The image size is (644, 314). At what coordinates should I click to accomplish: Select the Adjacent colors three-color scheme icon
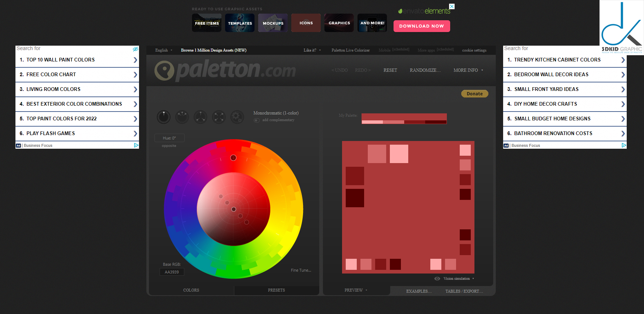(182, 117)
